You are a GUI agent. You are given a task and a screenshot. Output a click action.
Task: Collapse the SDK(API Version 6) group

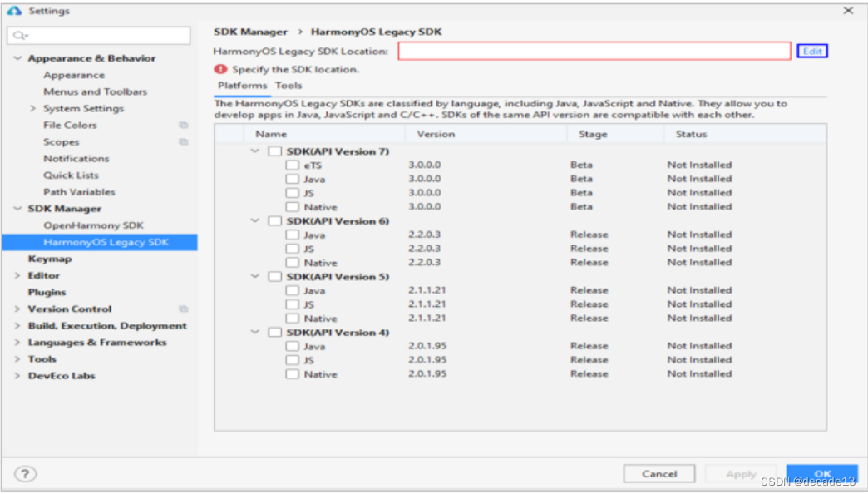(x=255, y=220)
